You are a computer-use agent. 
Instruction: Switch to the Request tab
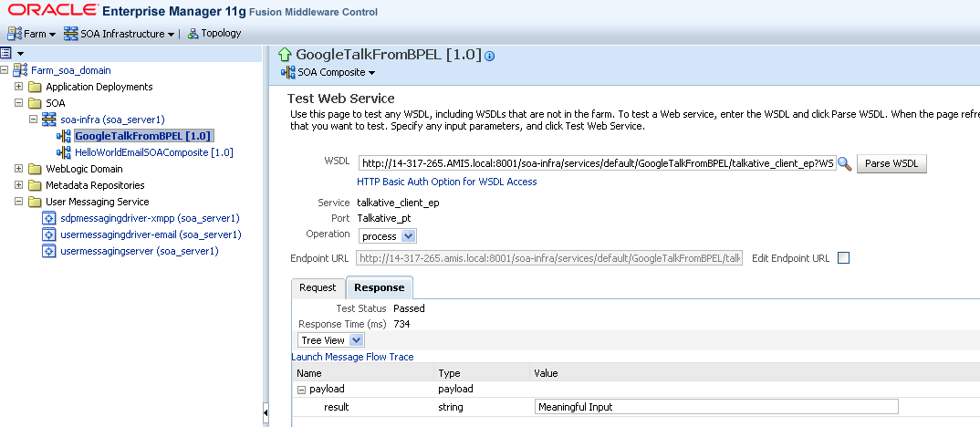point(318,287)
